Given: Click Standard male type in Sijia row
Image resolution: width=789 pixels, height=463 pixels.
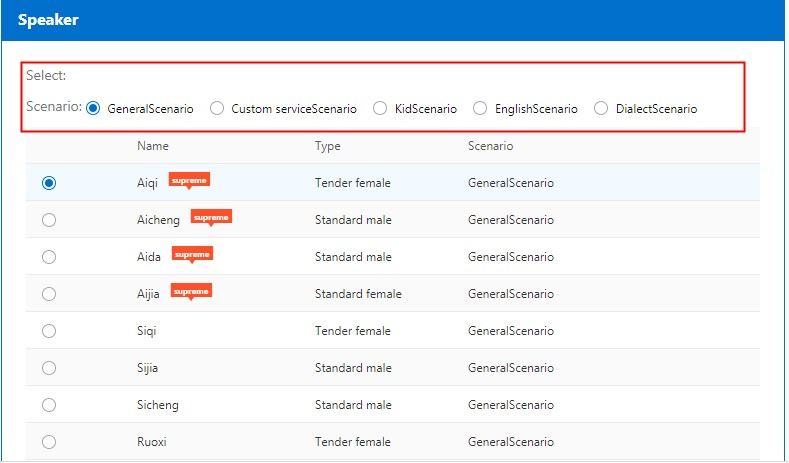Looking at the screenshot, I should pos(353,368).
